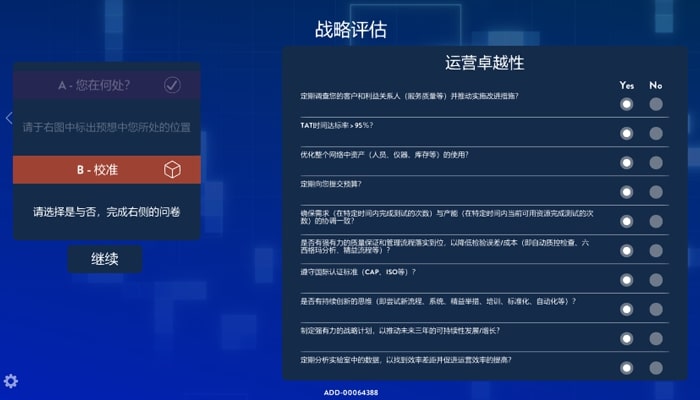Click the 运营卓越性 panel heading
Image resolution: width=700 pixels, height=400 pixels.
[484, 63]
